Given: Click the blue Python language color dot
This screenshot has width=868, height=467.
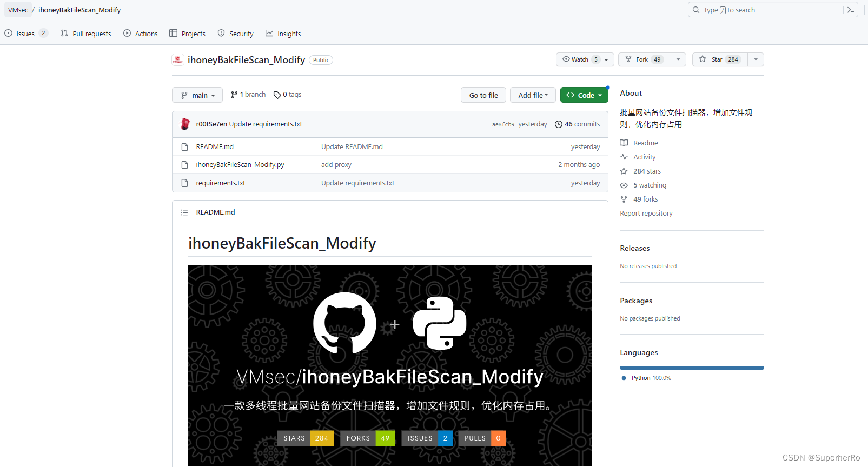Looking at the screenshot, I should click(624, 378).
